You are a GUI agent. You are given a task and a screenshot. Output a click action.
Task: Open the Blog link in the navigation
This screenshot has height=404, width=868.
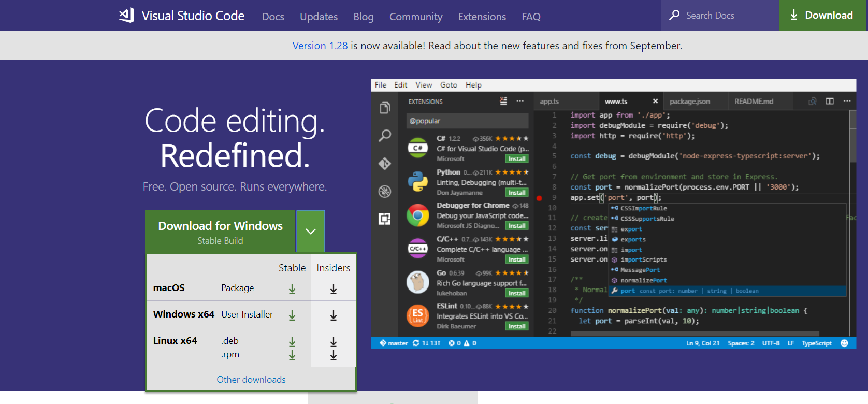tap(364, 17)
